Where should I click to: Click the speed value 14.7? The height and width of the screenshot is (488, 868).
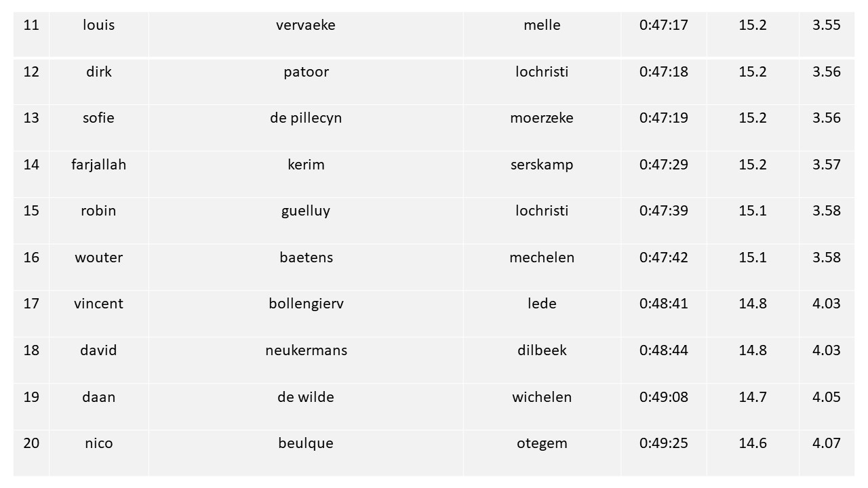[753, 406]
